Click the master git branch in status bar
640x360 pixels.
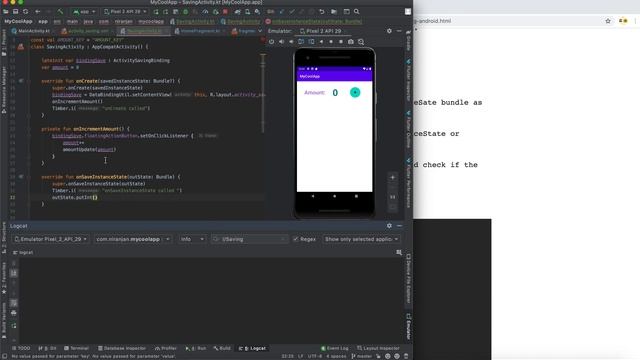(362, 356)
